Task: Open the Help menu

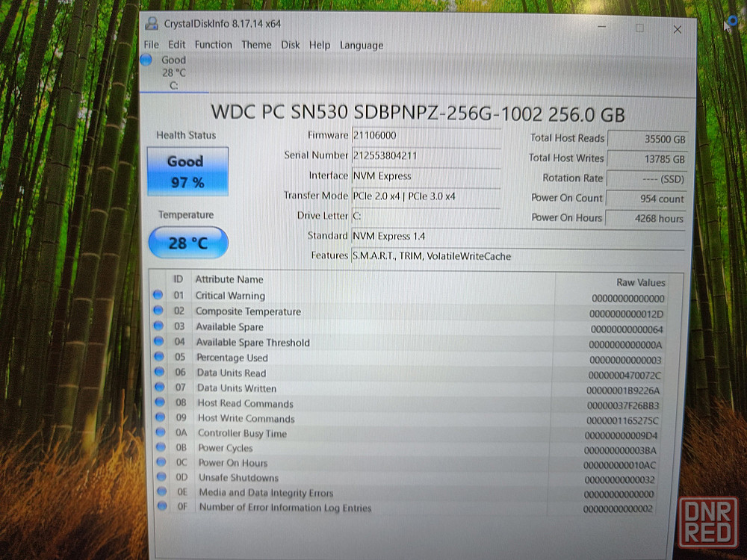Action: [320, 46]
